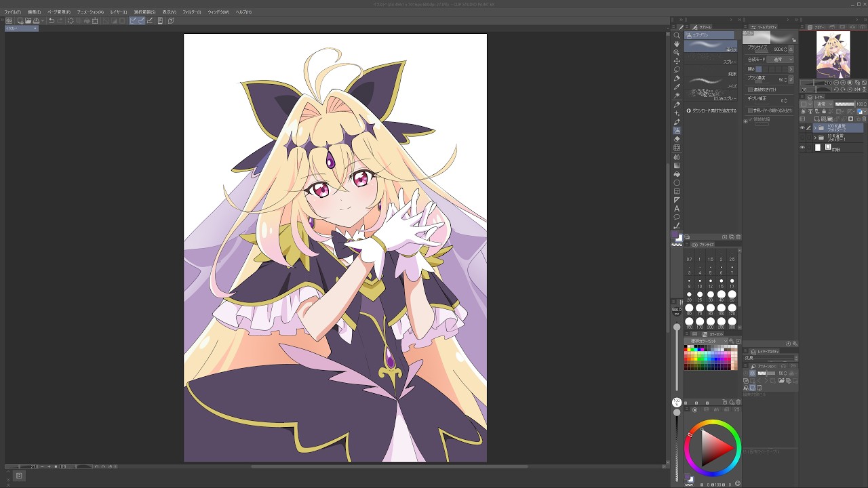Select the ノイズ noise sub tool
Screen dimensions: 868x488
coord(710,83)
